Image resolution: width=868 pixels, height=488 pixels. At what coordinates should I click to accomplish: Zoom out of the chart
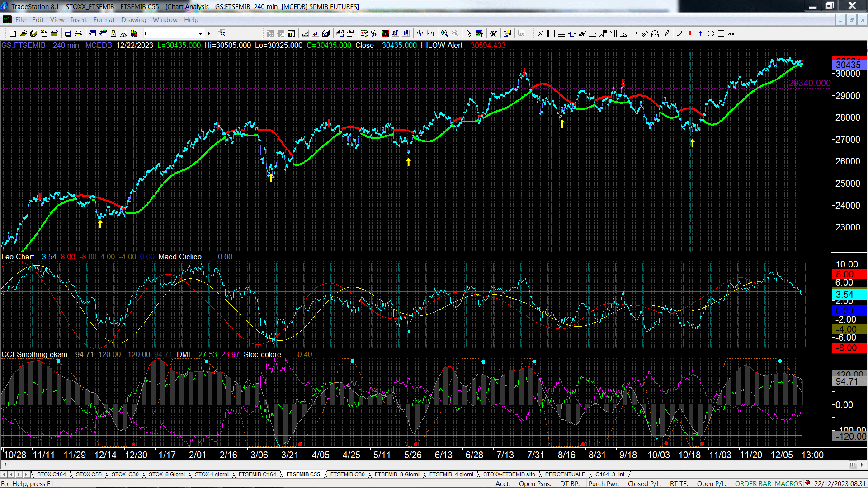[x=455, y=33]
